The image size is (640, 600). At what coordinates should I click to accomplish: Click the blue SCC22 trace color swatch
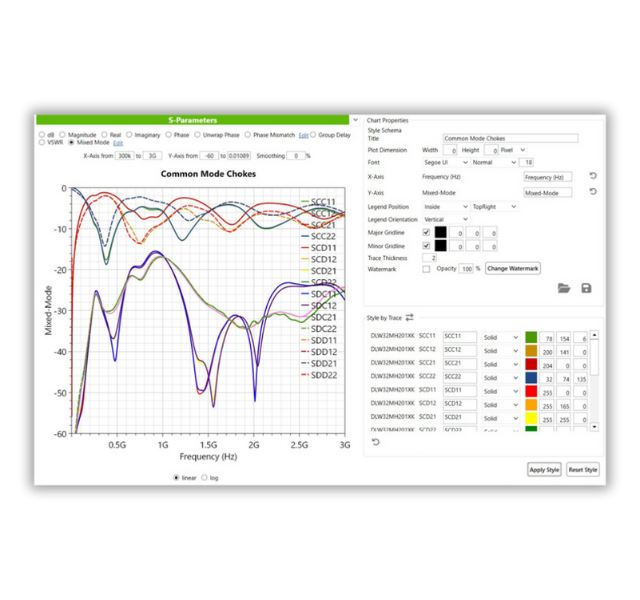pos(532,379)
